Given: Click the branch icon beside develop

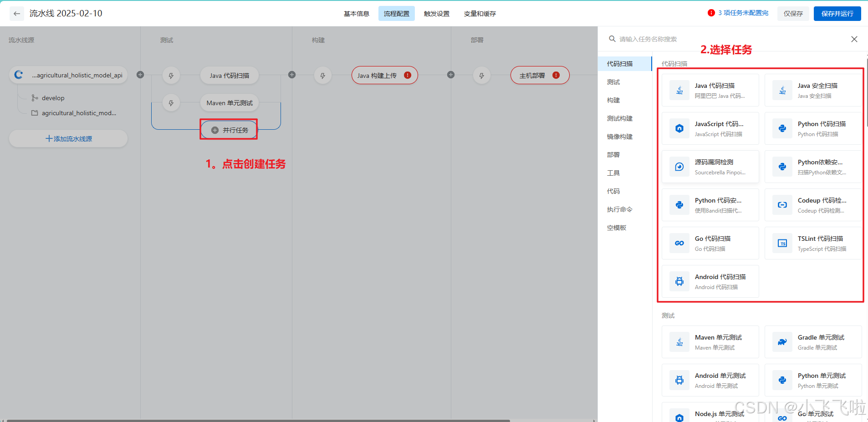Looking at the screenshot, I should 35,98.
